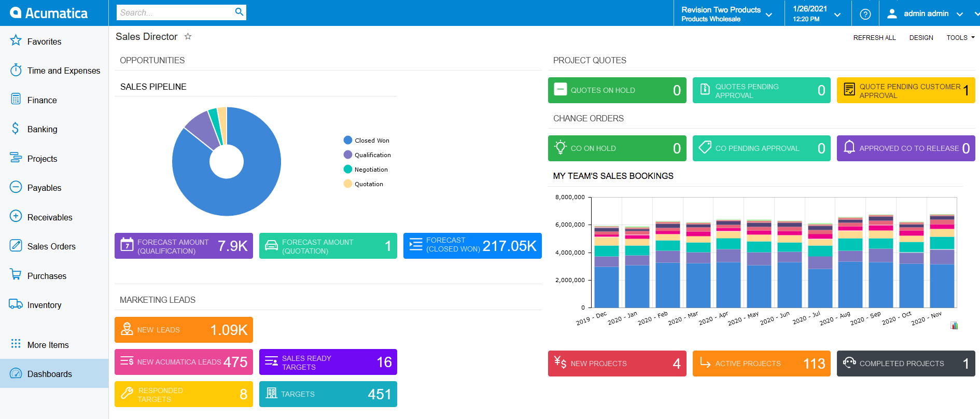Toggle Quotation legend series
The height and width of the screenshot is (419, 980).
pyautogui.click(x=363, y=184)
